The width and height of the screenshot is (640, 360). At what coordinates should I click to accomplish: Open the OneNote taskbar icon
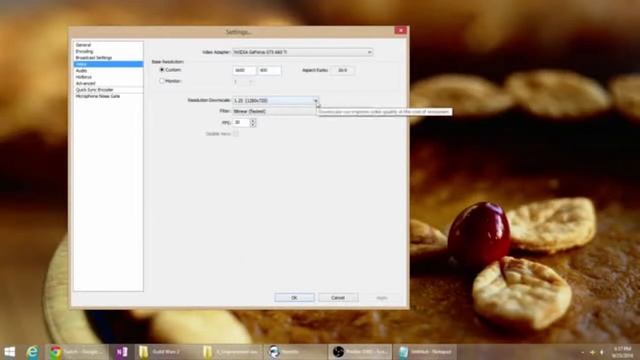pyautogui.click(x=121, y=352)
